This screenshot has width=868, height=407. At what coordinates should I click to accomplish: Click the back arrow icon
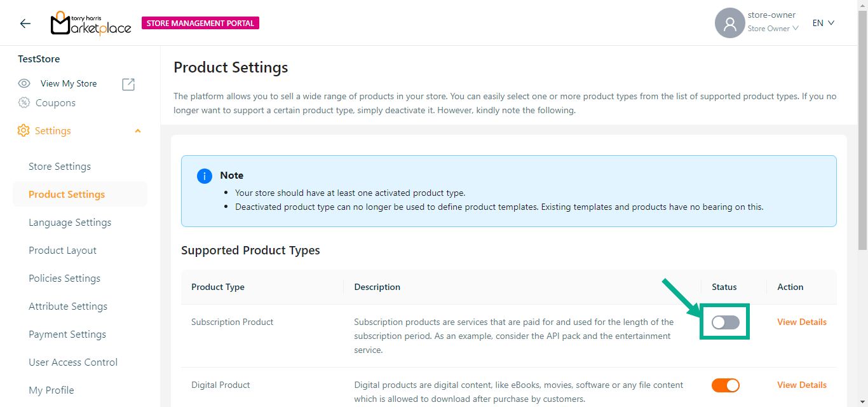(25, 24)
